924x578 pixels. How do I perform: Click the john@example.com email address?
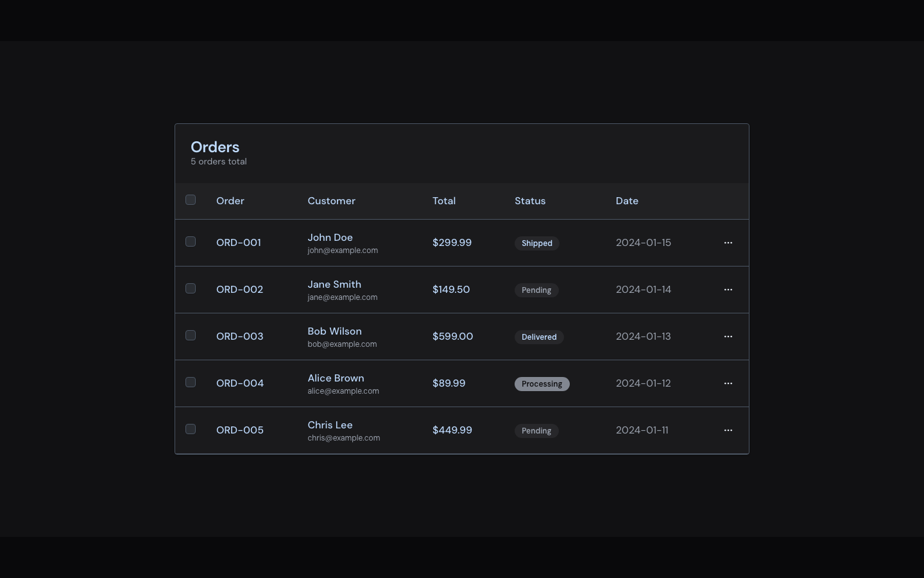(343, 250)
